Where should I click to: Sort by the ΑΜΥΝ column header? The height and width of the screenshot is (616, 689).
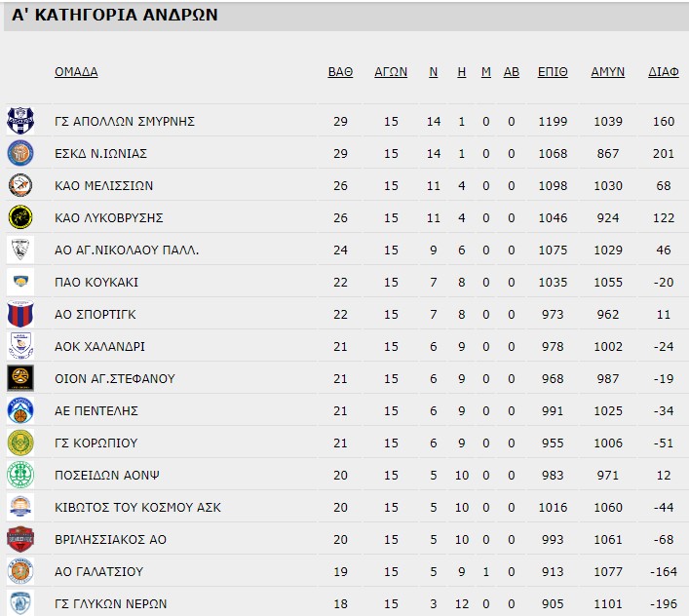click(x=608, y=72)
